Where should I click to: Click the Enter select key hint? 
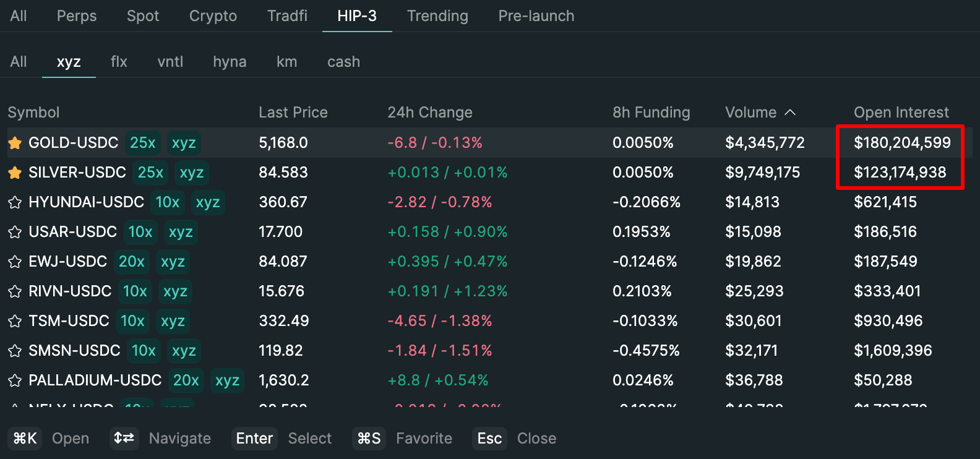(x=254, y=439)
